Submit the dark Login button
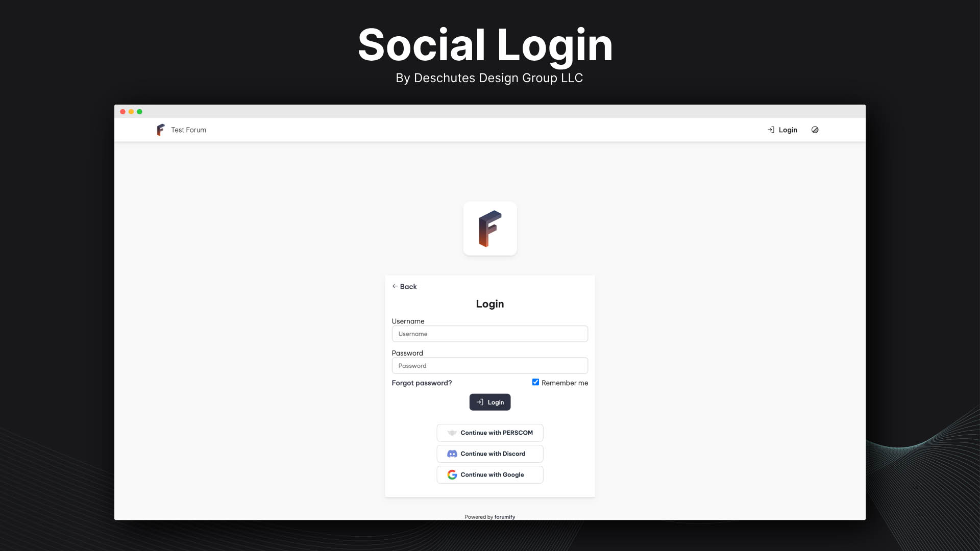The image size is (980, 551). pos(490,402)
